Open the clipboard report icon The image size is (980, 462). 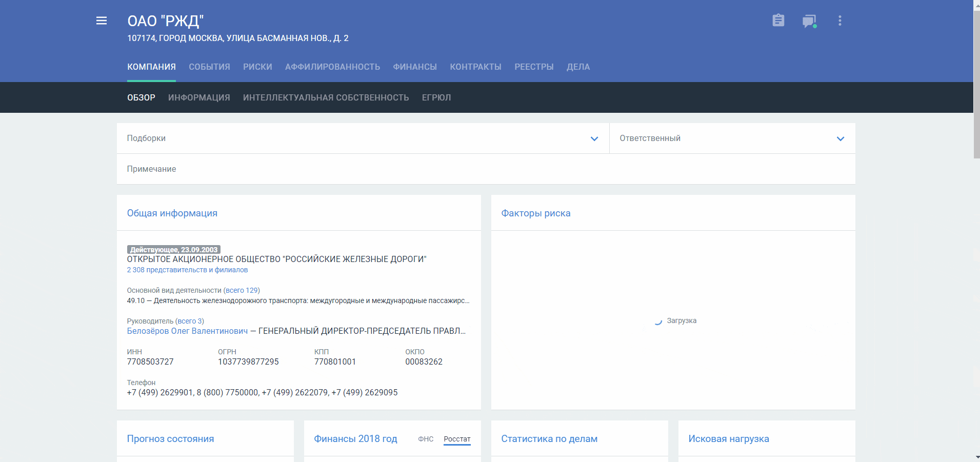point(778,21)
